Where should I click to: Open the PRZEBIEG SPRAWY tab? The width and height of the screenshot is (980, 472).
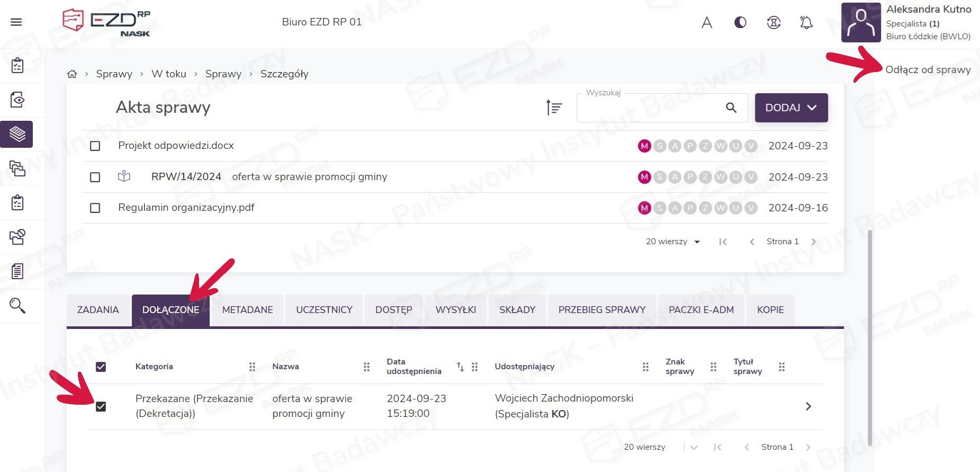coord(601,310)
